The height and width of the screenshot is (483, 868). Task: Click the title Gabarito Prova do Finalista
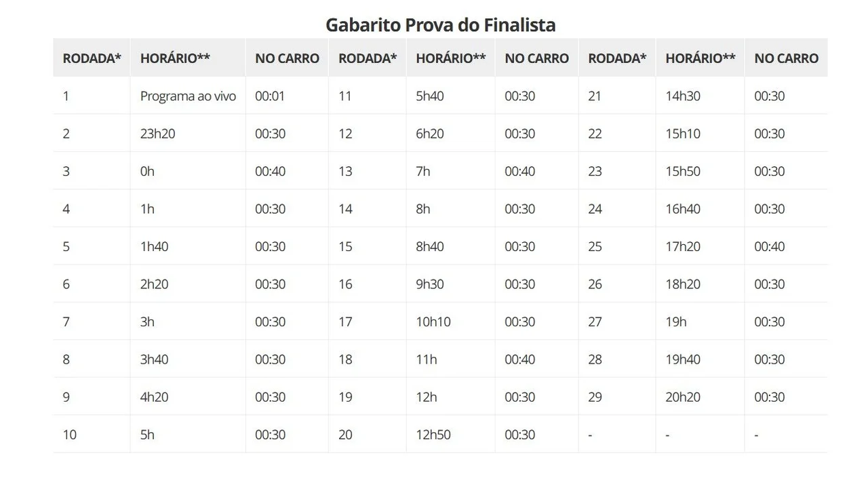[440, 25]
